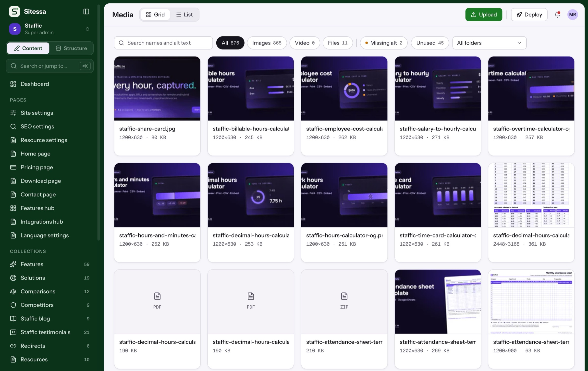Open Features collection
588x371 pixels.
[x=49, y=264]
